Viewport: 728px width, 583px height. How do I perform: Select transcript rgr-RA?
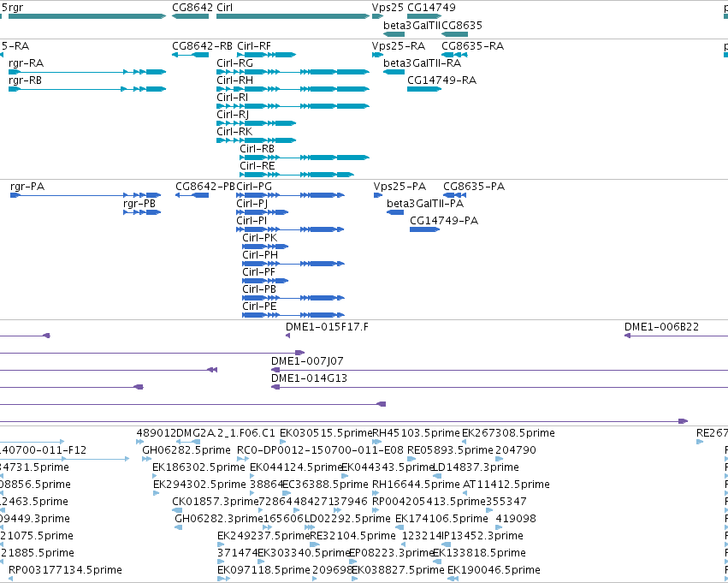coord(87,72)
